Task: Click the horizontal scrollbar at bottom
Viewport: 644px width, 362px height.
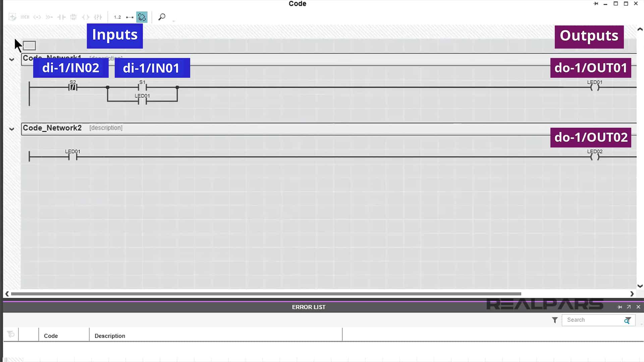Action: [x=265, y=294]
